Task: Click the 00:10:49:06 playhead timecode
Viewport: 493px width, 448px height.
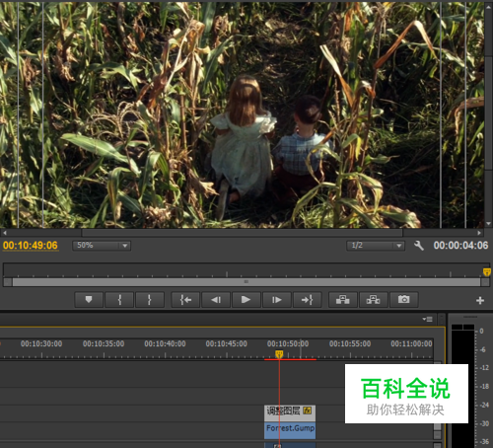Action: (x=31, y=246)
